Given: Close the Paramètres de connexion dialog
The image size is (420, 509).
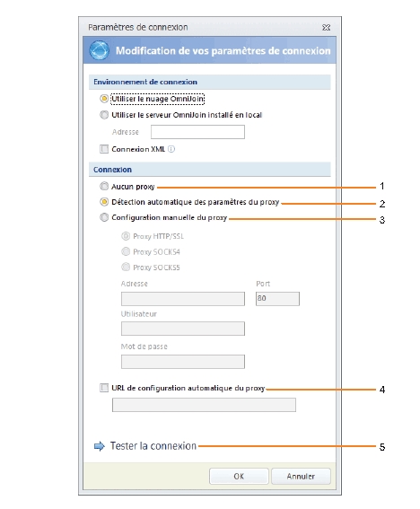Looking at the screenshot, I should pyautogui.click(x=326, y=27).
